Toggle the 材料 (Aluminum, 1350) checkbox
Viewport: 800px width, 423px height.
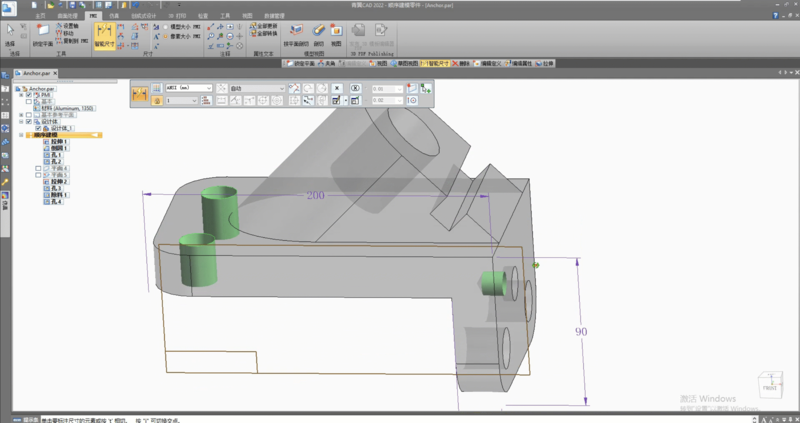[35, 107]
